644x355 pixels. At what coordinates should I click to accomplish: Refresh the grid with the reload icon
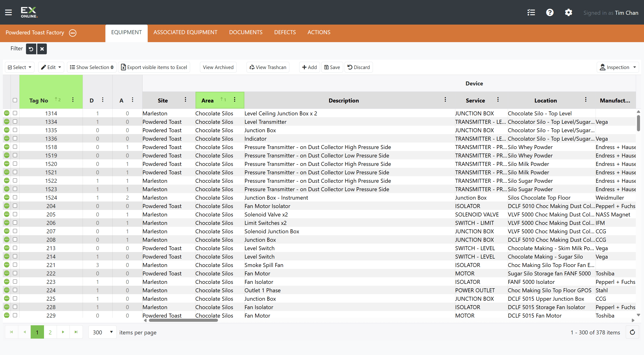click(x=632, y=332)
